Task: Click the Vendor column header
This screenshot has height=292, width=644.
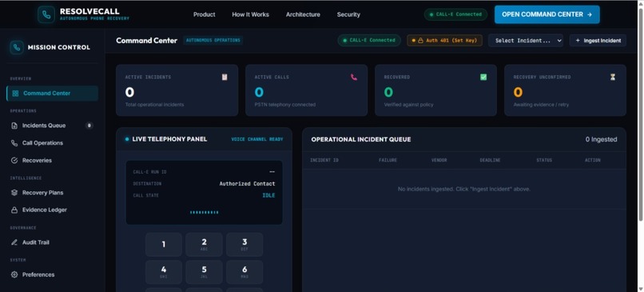Action: (439, 160)
